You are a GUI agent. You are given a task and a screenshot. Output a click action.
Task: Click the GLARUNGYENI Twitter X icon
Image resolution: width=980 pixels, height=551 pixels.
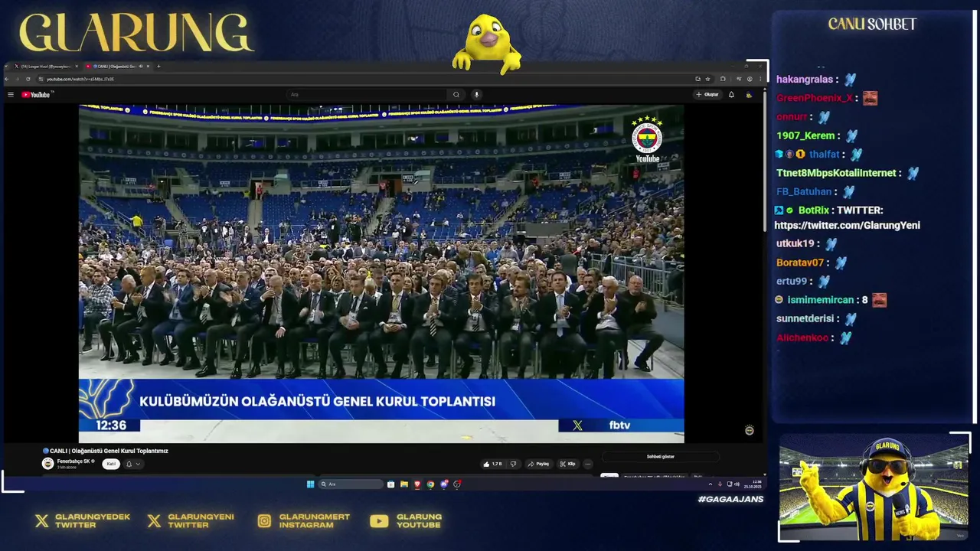[x=155, y=521]
